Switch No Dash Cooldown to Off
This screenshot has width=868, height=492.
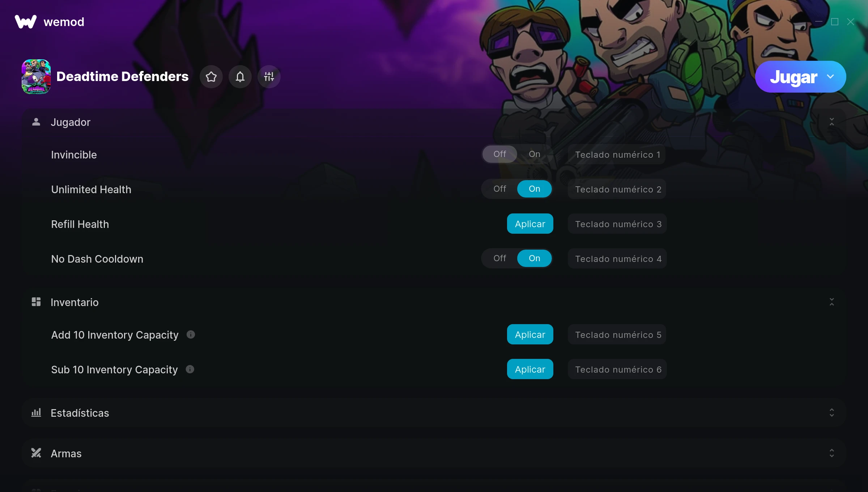tap(500, 258)
